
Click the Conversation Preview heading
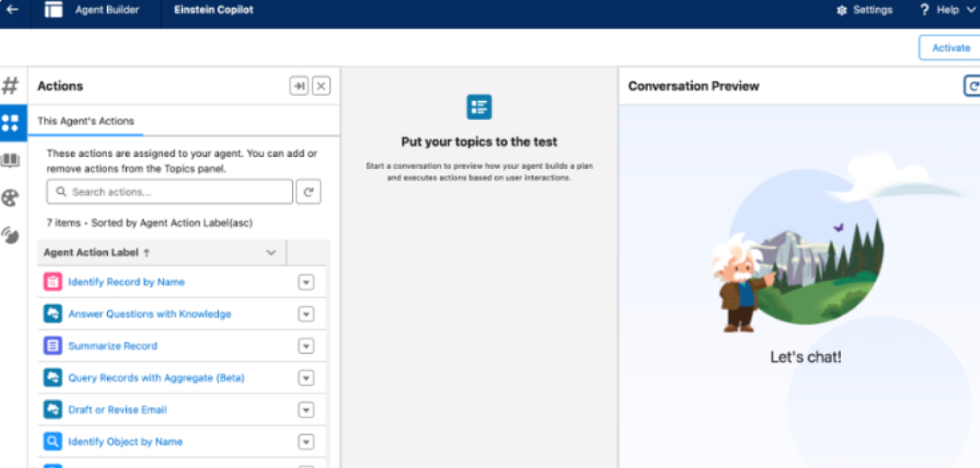coord(693,86)
